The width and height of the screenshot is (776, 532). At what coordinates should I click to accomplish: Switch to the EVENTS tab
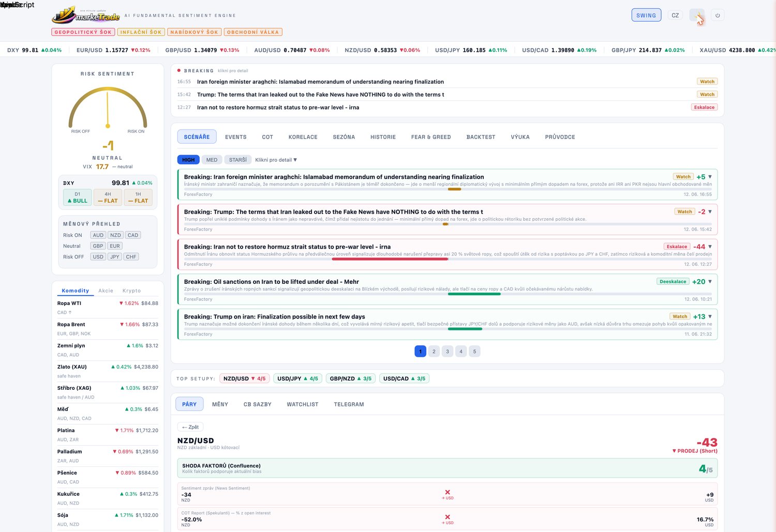[x=236, y=137]
